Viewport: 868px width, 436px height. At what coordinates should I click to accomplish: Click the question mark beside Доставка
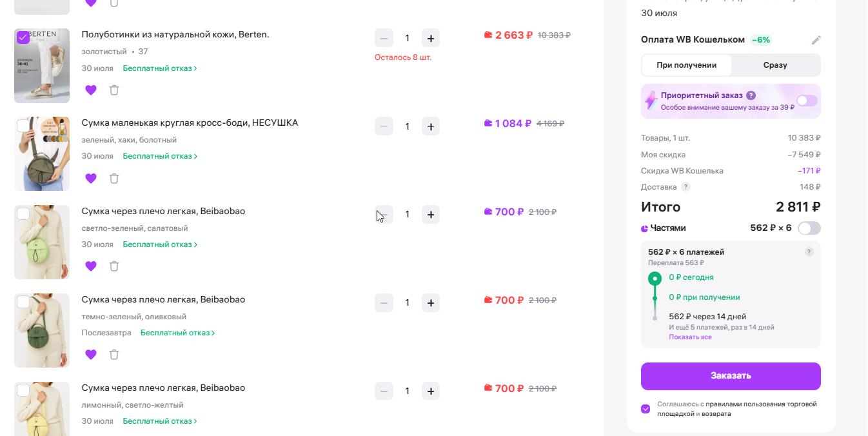686,187
